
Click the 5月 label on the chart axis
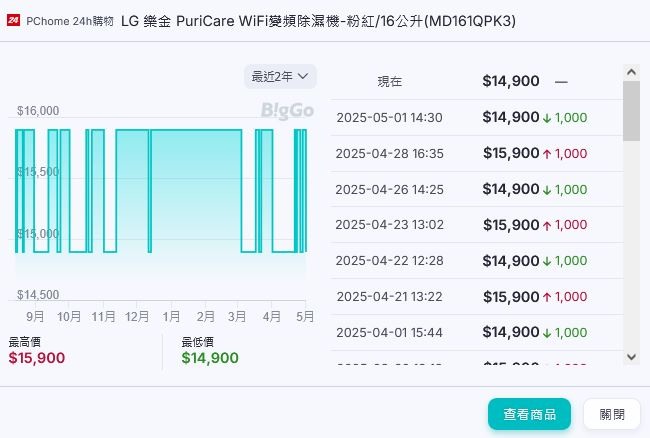coord(305,317)
